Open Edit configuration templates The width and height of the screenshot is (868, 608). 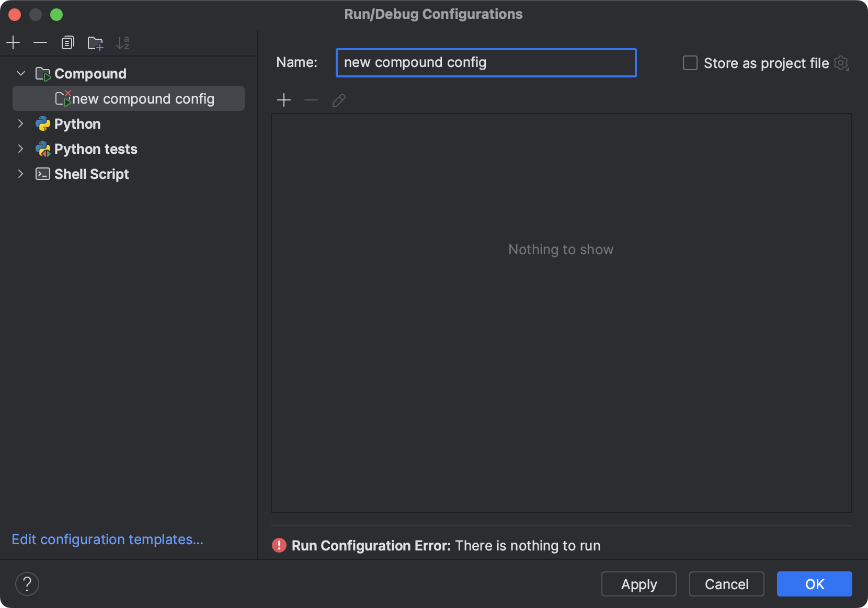[x=108, y=539]
